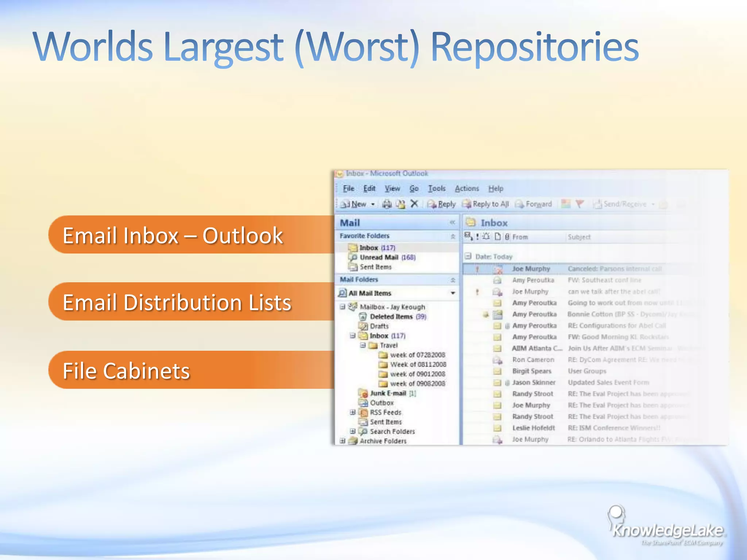Click the Reply button
The width and height of the screenshot is (747, 560).
tap(441, 204)
